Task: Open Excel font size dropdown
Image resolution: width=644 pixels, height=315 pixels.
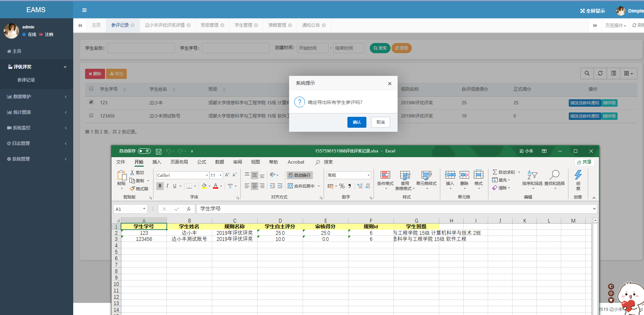Action: pos(220,175)
